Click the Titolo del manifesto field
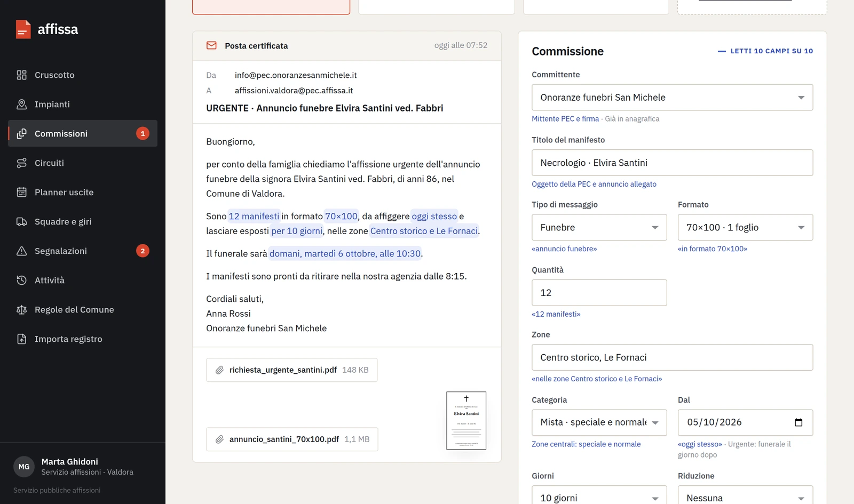The image size is (854, 504). click(x=672, y=163)
